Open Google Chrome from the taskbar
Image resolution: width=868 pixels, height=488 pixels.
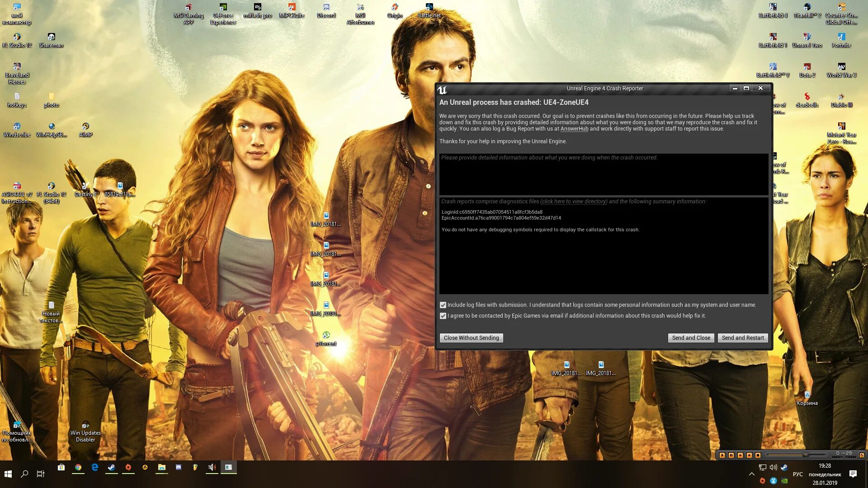coord(78,468)
